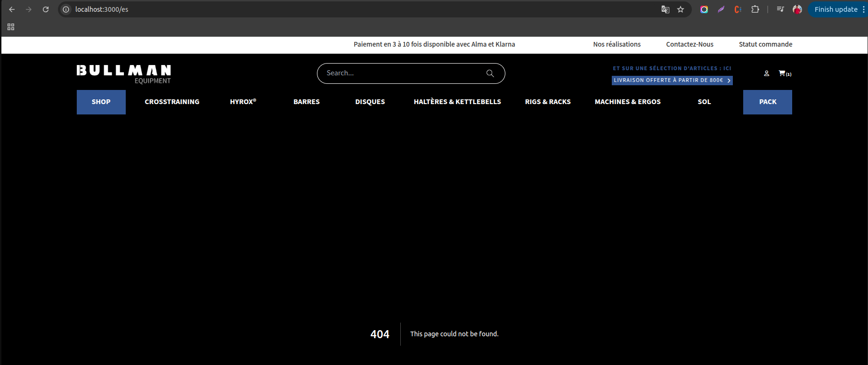Bookmark page with star icon
This screenshot has width=868, height=365.
[680, 9]
